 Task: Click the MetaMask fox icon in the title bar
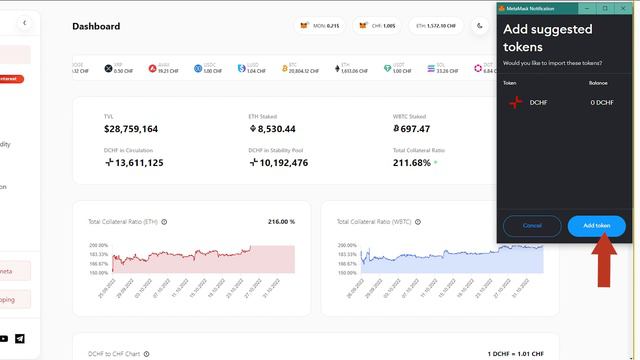coord(502,8)
